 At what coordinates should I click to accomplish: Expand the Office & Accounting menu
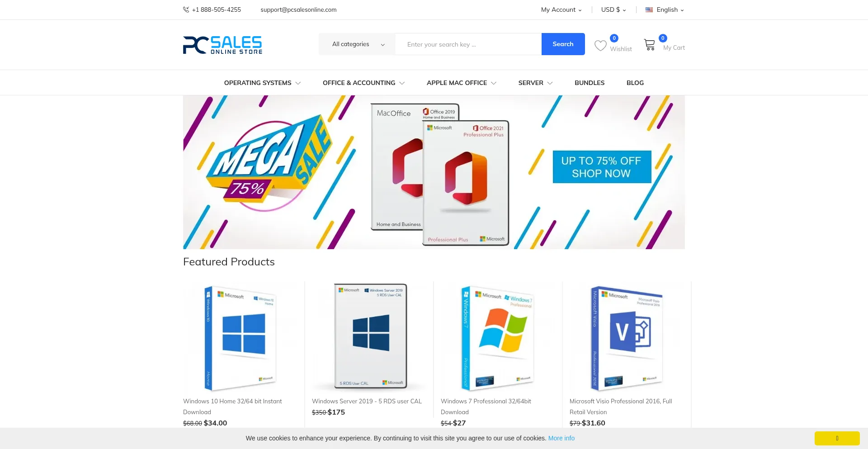tap(363, 83)
